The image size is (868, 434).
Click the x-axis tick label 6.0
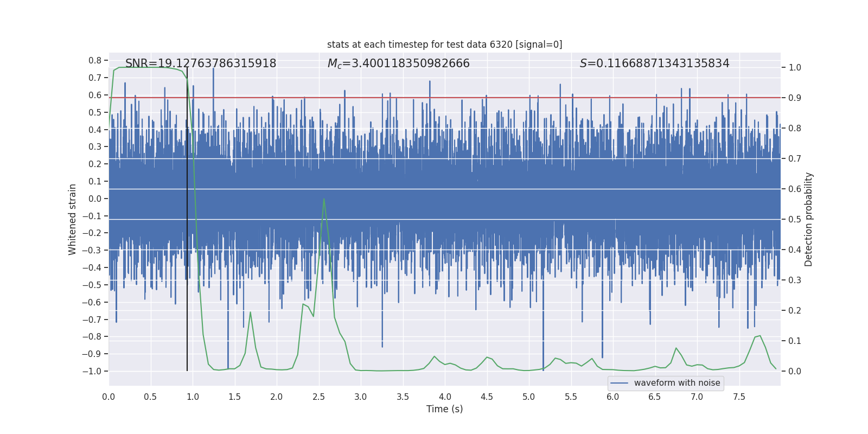point(613,397)
